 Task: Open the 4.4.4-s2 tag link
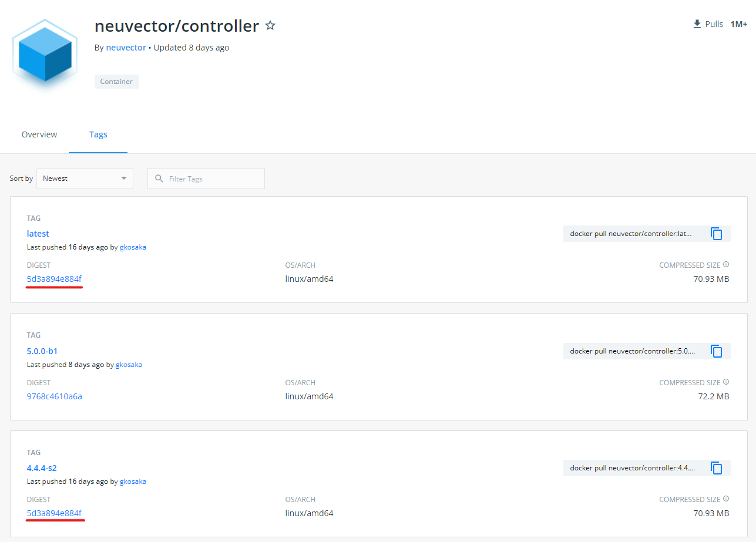click(42, 468)
